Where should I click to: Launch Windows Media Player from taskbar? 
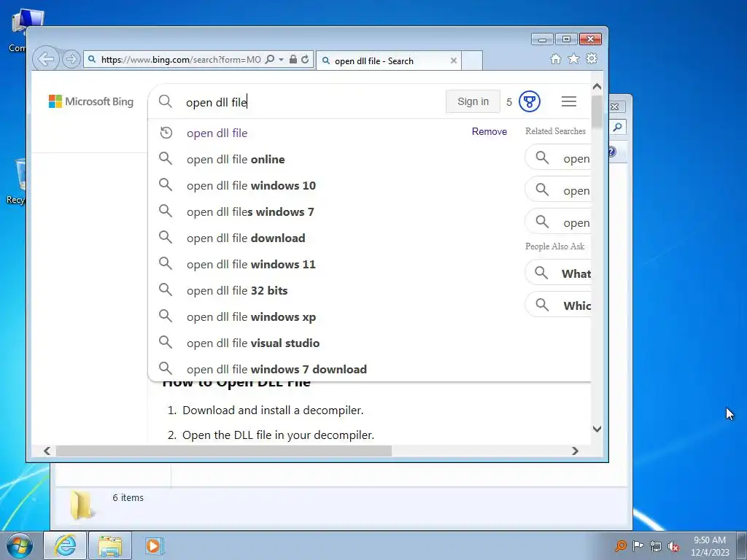(154, 545)
